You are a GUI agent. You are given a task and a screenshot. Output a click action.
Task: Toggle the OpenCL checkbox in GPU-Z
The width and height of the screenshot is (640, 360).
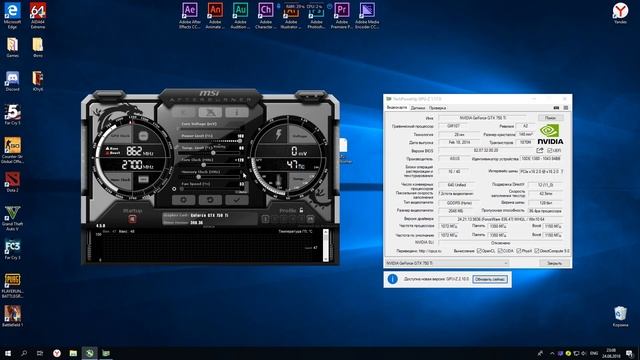tap(479, 251)
